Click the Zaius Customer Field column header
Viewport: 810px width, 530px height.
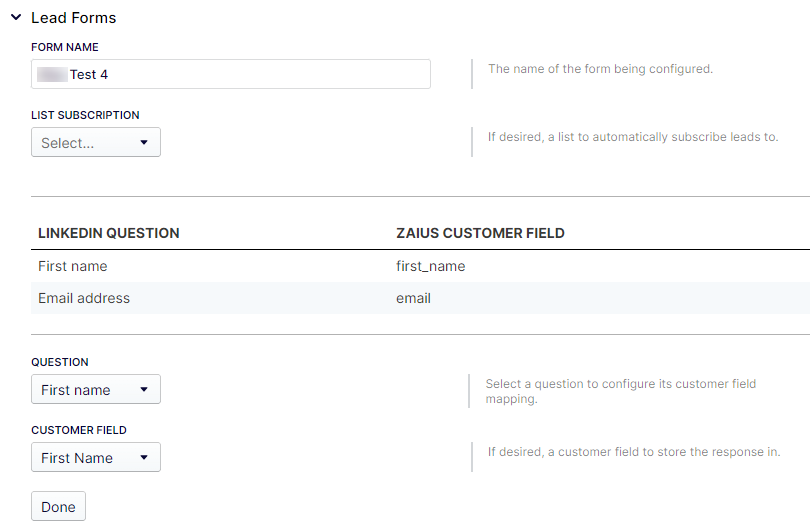click(480, 233)
